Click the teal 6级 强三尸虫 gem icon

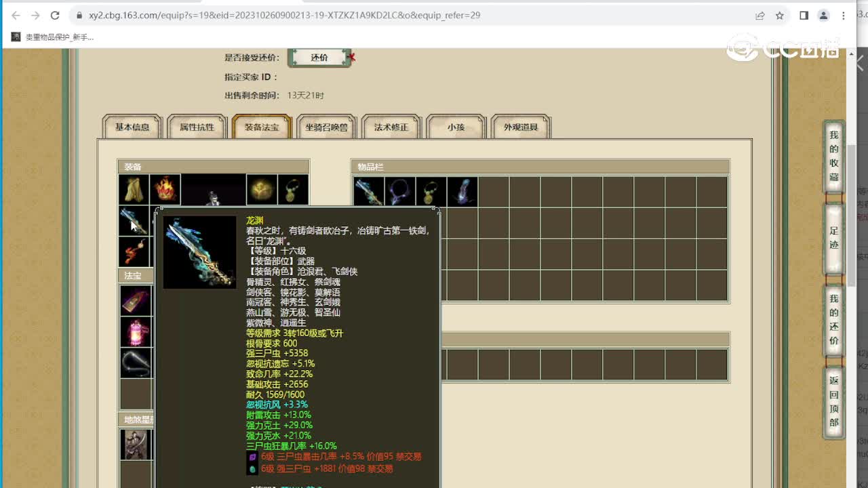(x=252, y=468)
